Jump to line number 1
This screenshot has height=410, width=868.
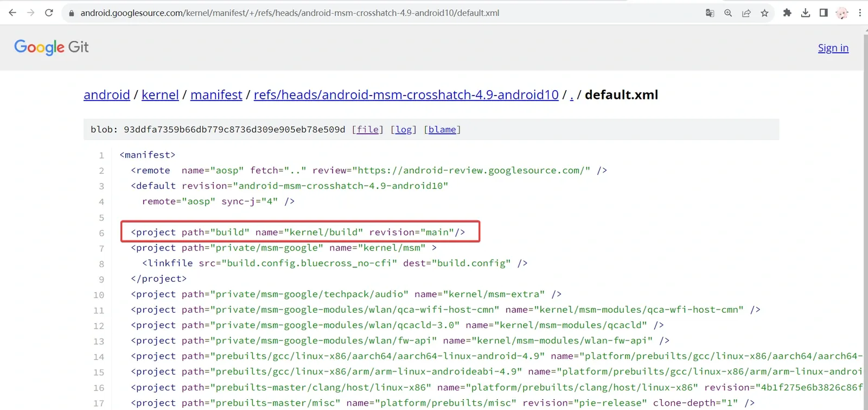coord(101,155)
